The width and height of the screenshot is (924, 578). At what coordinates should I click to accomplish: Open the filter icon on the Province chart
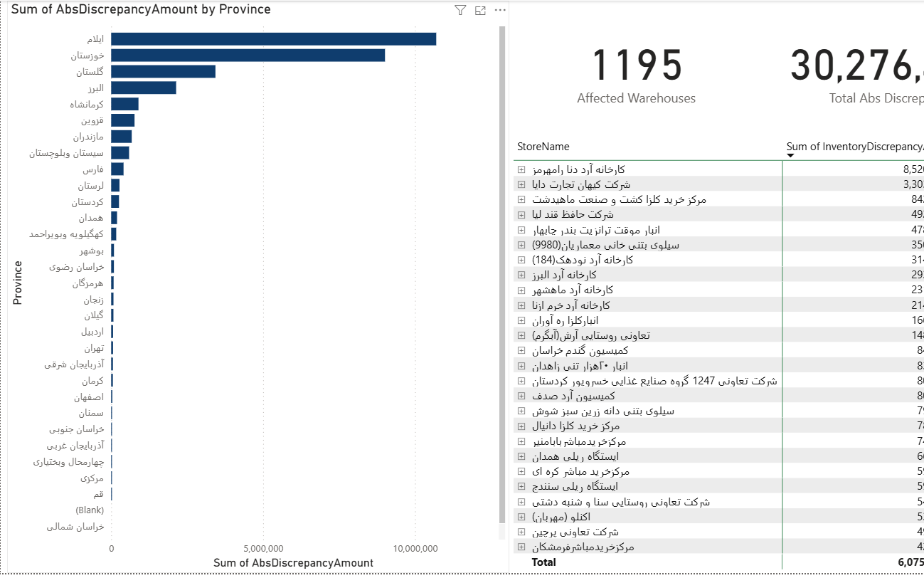tap(460, 11)
